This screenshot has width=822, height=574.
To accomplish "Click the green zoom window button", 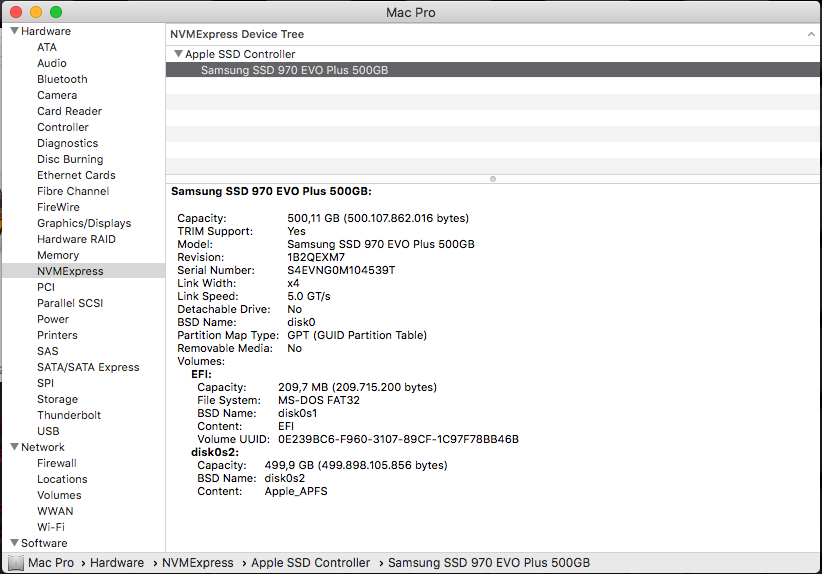I will coord(56,12).
